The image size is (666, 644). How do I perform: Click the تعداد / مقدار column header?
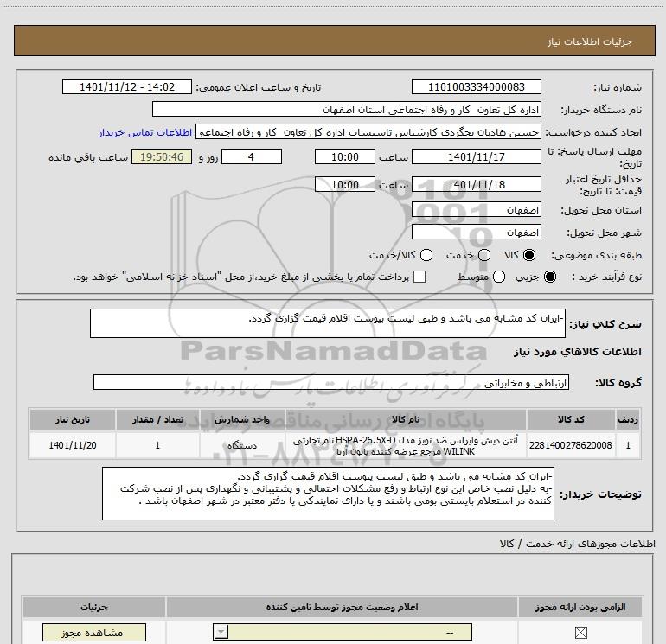(157, 419)
